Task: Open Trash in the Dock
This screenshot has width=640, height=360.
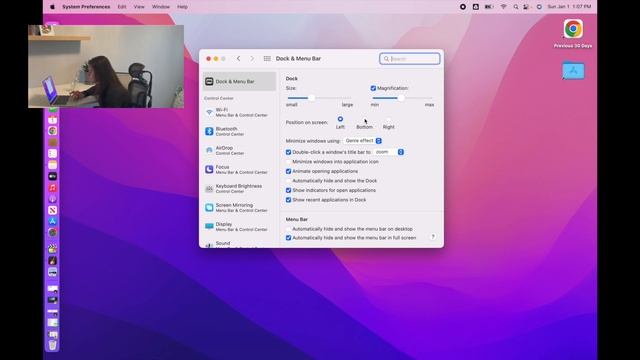Action: (x=53, y=345)
